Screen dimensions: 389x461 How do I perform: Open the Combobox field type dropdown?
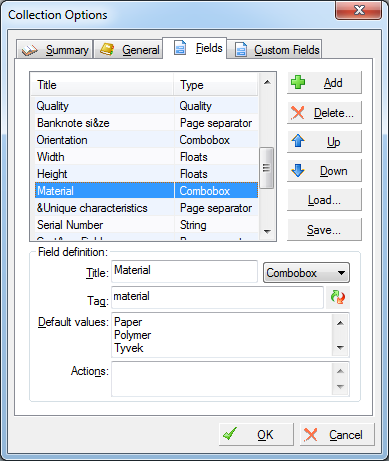(x=306, y=273)
